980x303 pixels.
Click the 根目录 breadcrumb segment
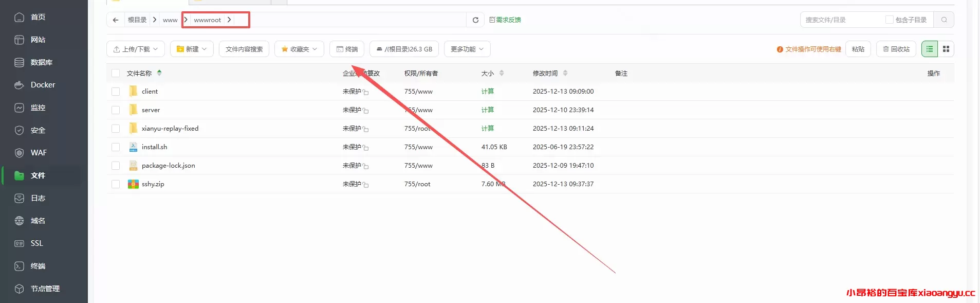pos(137,20)
